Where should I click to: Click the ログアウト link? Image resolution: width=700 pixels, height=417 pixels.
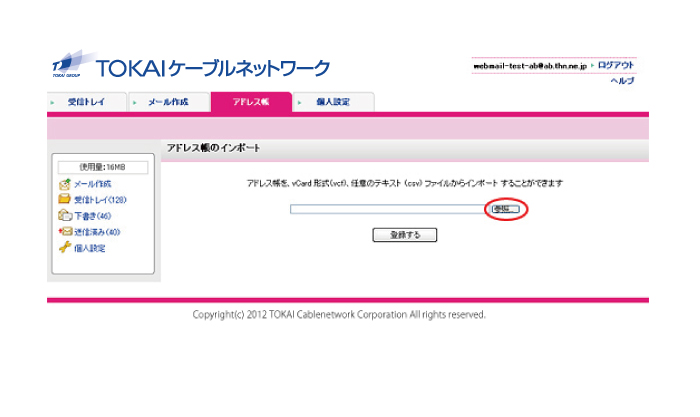[616, 65]
